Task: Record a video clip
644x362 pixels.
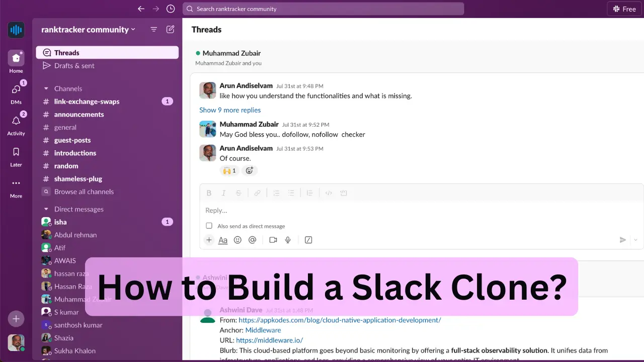Action: tap(273, 240)
